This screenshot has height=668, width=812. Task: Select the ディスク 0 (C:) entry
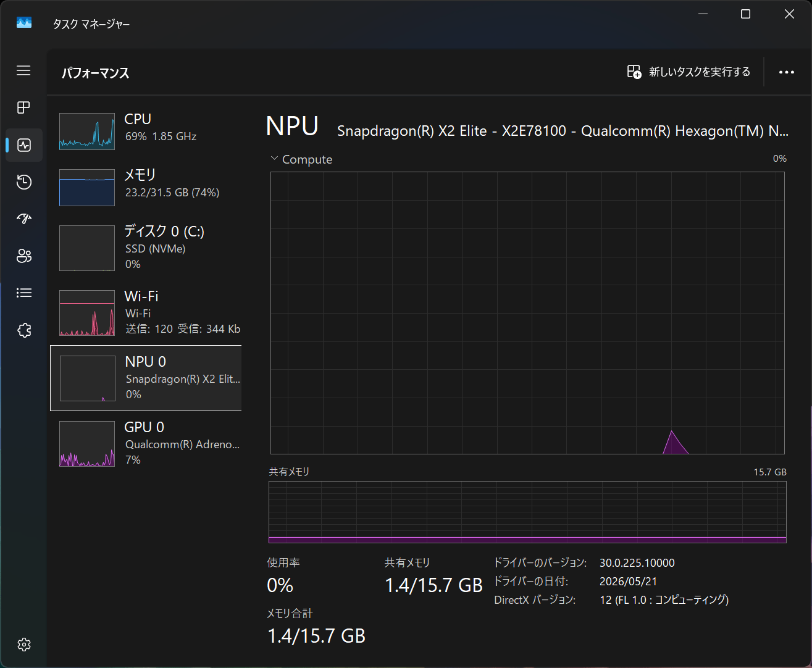click(x=146, y=248)
